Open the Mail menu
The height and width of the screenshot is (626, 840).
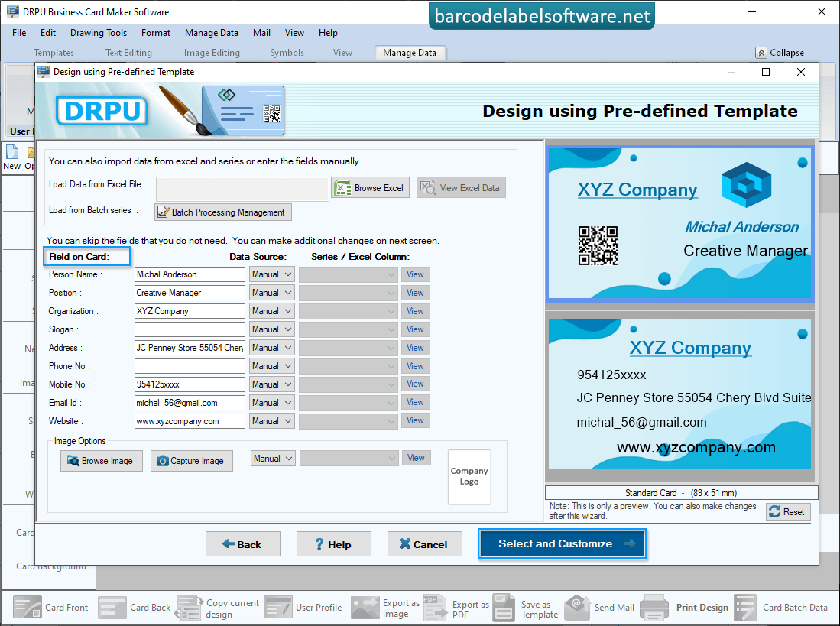(x=261, y=33)
